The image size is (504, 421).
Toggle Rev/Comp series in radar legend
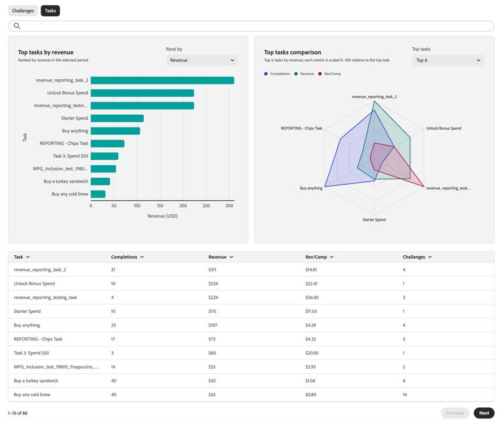[329, 74]
